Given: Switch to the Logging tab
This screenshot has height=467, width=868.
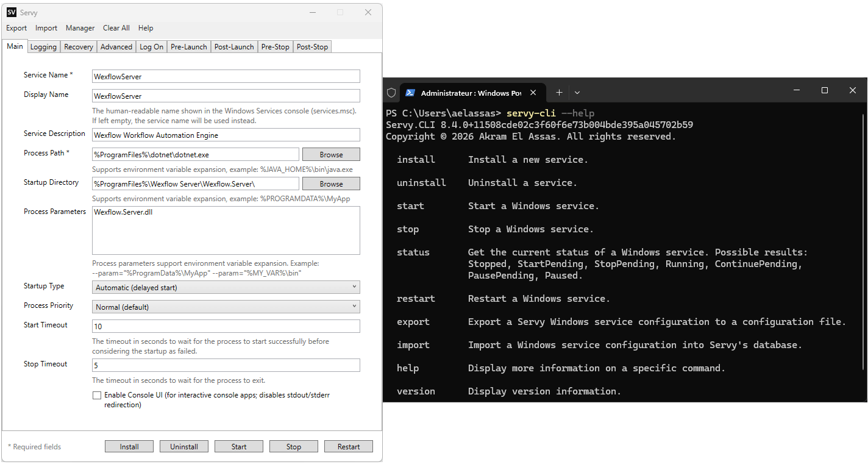Looking at the screenshot, I should (43, 47).
